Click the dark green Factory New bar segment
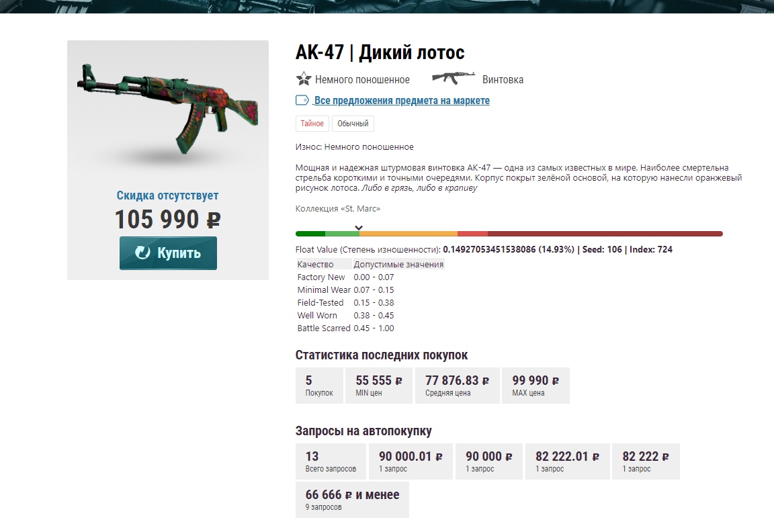The image size is (774, 532). 310,234
